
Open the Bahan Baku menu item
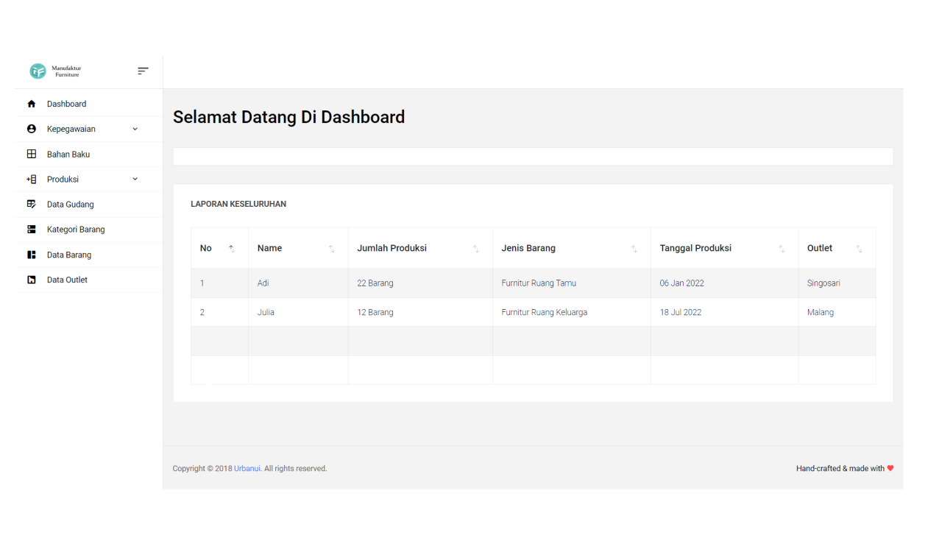(68, 155)
